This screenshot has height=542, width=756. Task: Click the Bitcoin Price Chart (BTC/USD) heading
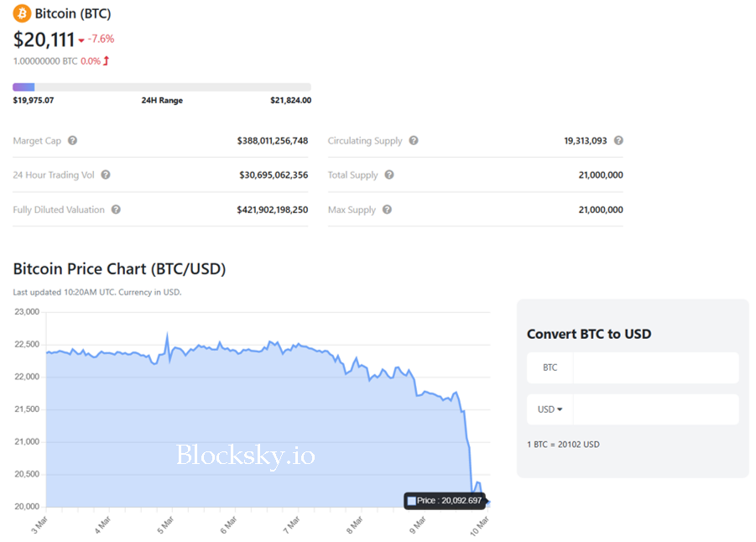coord(120,268)
